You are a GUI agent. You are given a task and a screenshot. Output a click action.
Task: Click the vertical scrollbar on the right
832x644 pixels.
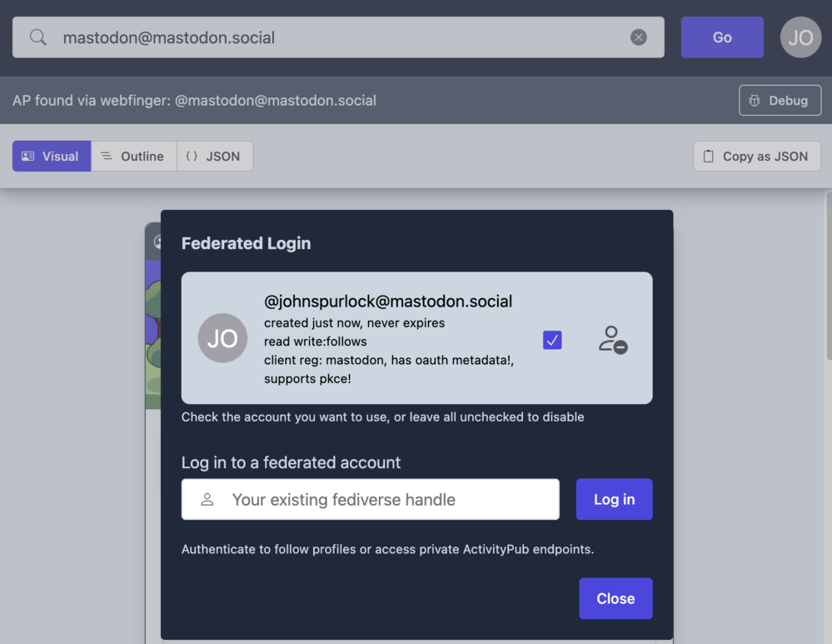(x=827, y=275)
